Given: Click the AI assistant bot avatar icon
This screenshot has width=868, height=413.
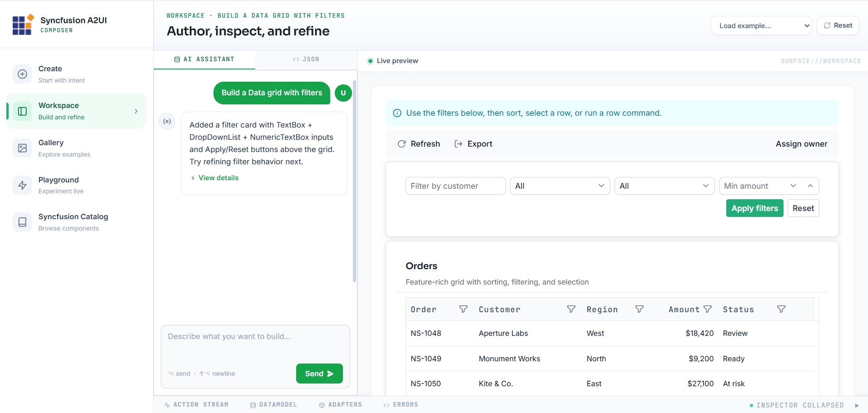Looking at the screenshot, I should (x=167, y=121).
